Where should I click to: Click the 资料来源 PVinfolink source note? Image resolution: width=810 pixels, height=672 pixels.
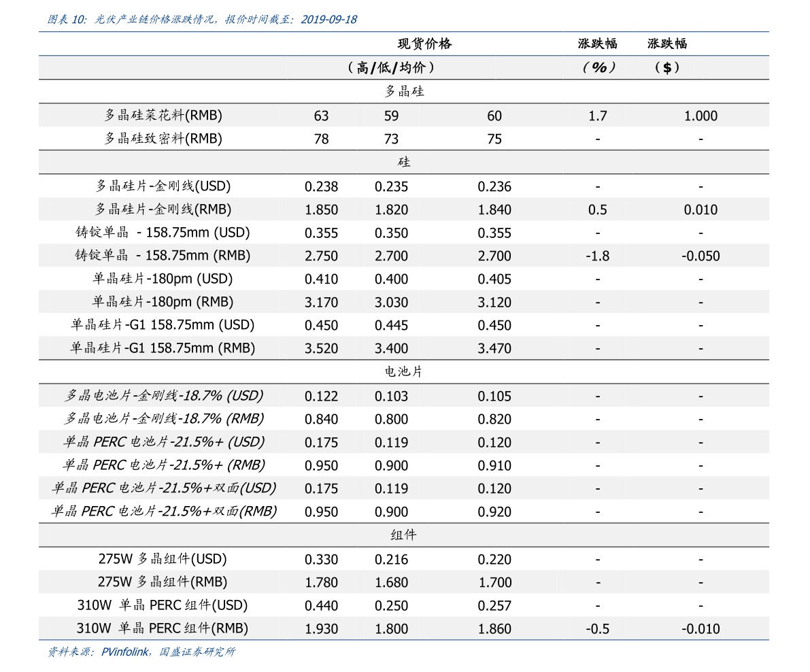(x=141, y=652)
